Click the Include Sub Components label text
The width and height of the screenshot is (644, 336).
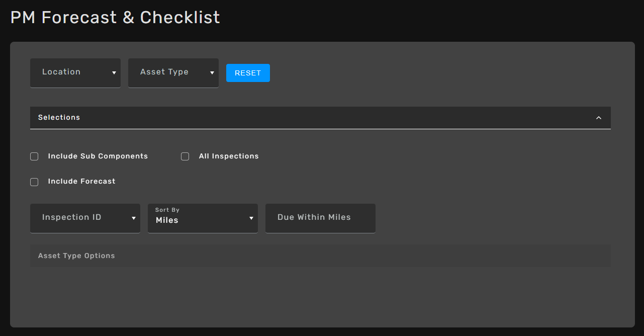pos(98,156)
